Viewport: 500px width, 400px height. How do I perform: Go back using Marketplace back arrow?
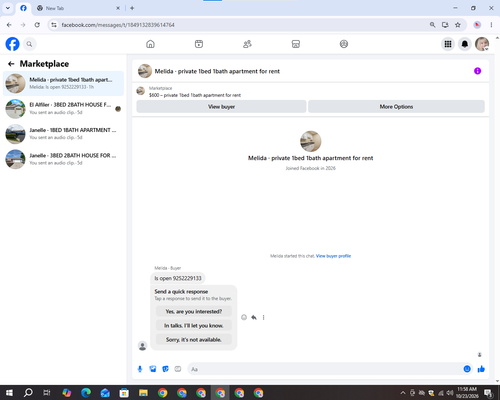pos(11,64)
